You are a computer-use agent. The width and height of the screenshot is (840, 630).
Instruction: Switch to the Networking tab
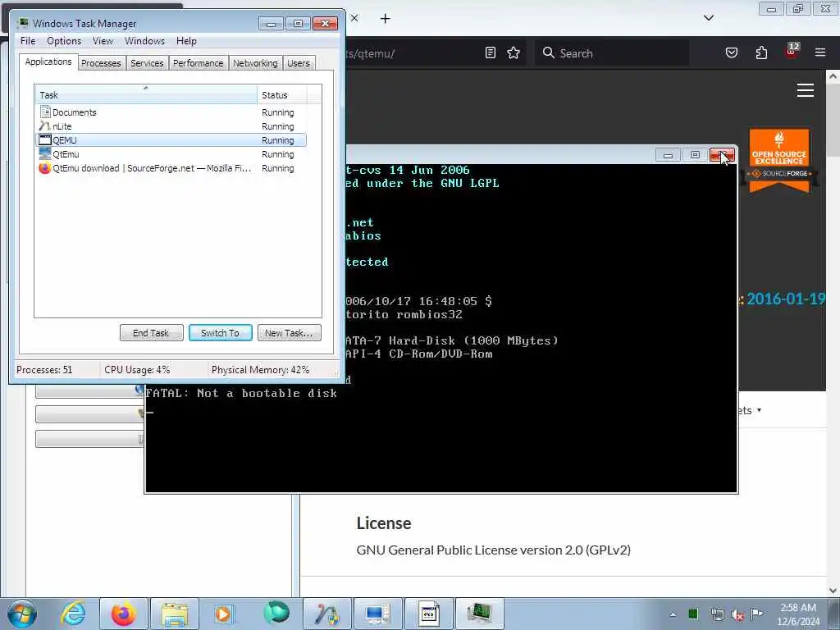(255, 63)
